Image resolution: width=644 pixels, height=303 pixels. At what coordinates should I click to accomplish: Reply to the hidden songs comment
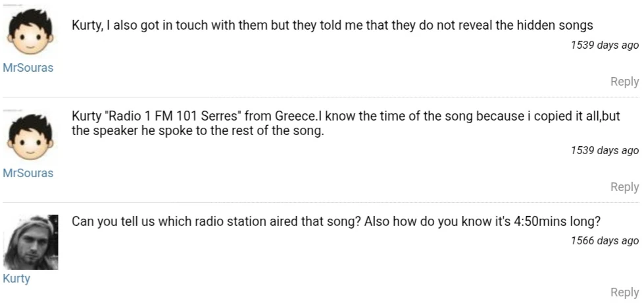(x=624, y=82)
